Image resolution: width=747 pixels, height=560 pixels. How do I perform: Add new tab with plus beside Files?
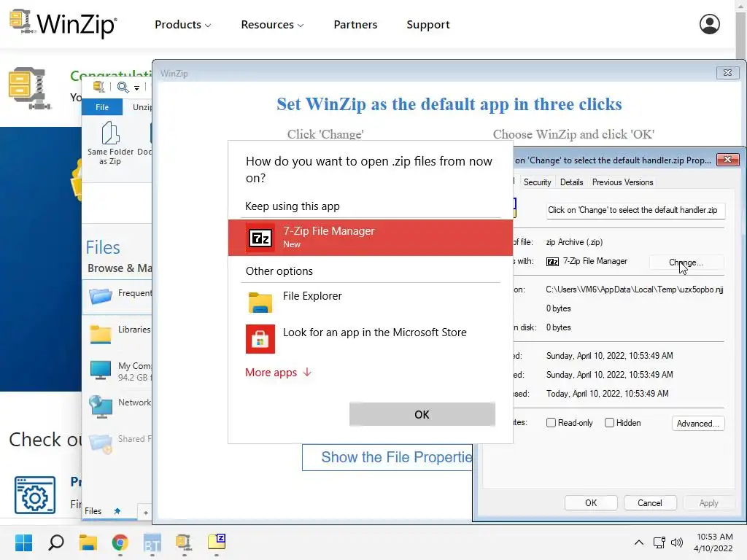[x=146, y=513]
